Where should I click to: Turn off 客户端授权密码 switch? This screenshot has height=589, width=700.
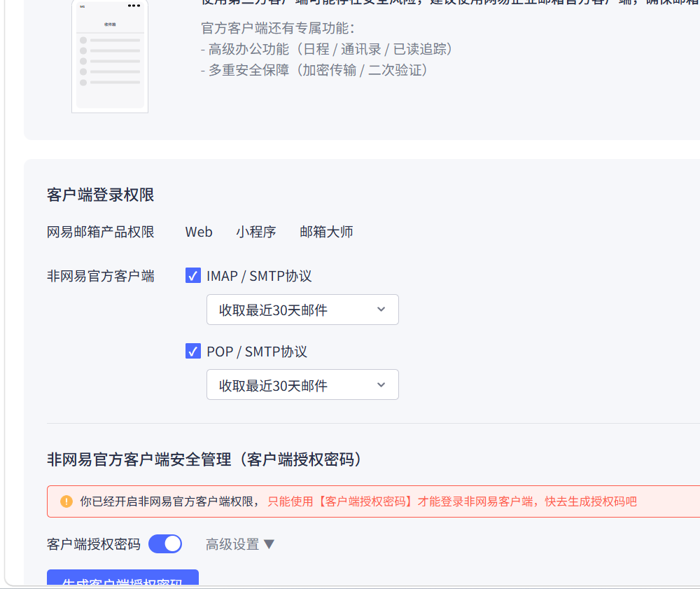click(x=165, y=544)
